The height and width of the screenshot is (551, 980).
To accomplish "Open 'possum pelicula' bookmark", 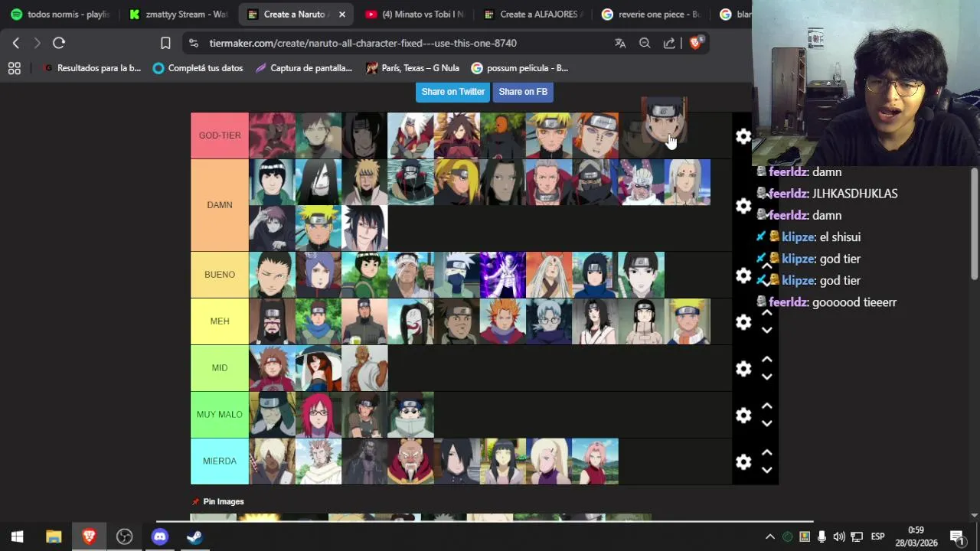I will 519,68.
